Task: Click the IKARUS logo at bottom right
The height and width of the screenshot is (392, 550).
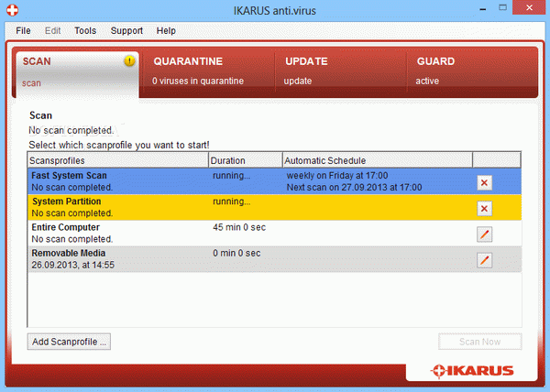Action: pyautogui.click(x=472, y=371)
